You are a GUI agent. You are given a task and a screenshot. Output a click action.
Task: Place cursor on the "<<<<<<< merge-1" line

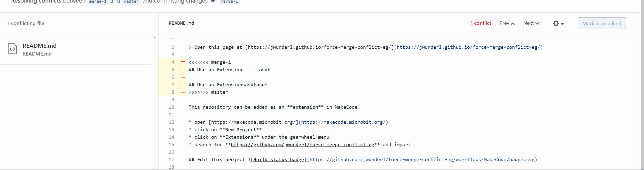pos(210,62)
